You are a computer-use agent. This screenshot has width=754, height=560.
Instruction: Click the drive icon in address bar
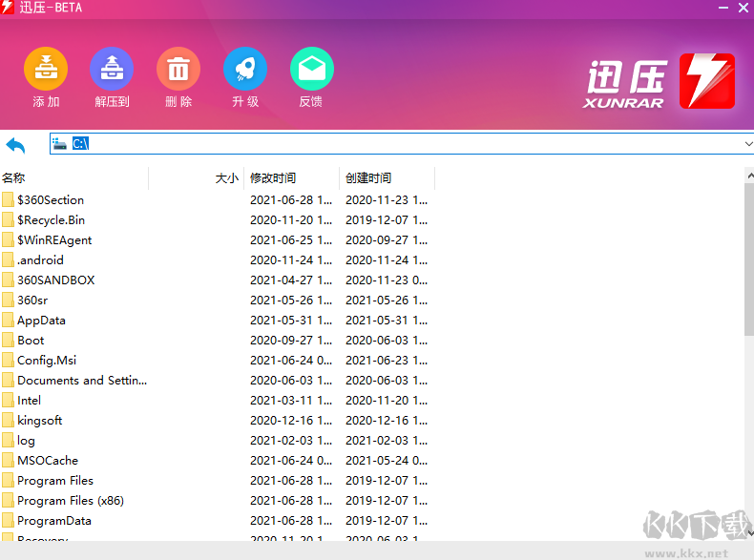point(59,144)
